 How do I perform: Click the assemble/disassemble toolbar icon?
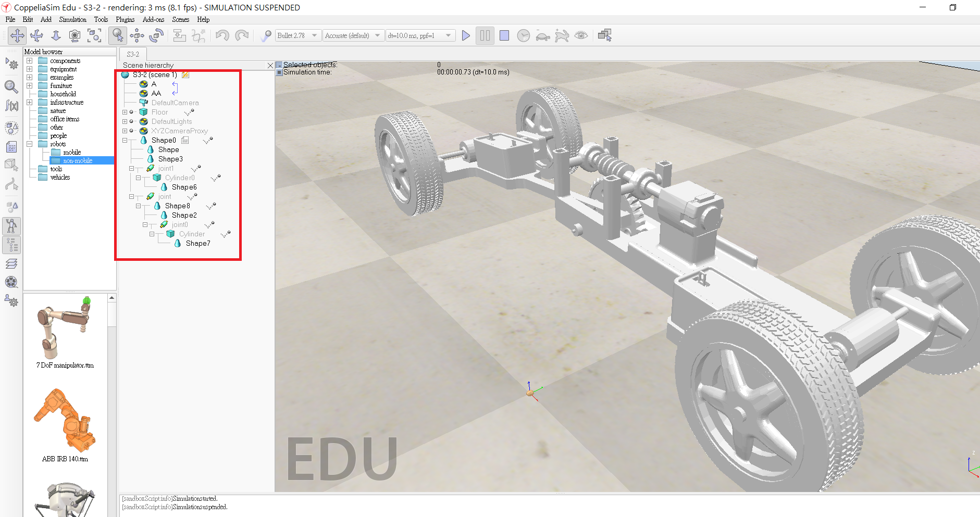(180, 35)
